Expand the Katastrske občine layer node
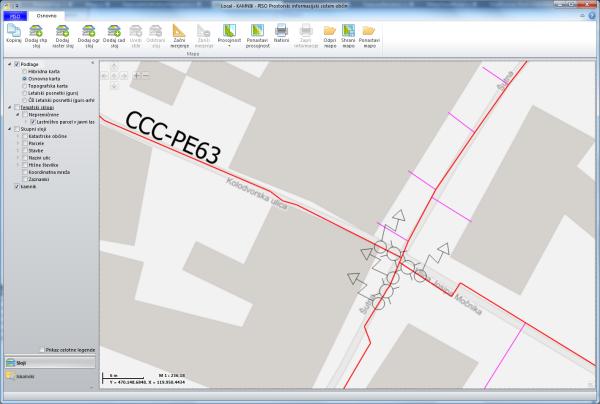The height and width of the screenshot is (404, 600). tap(17, 136)
